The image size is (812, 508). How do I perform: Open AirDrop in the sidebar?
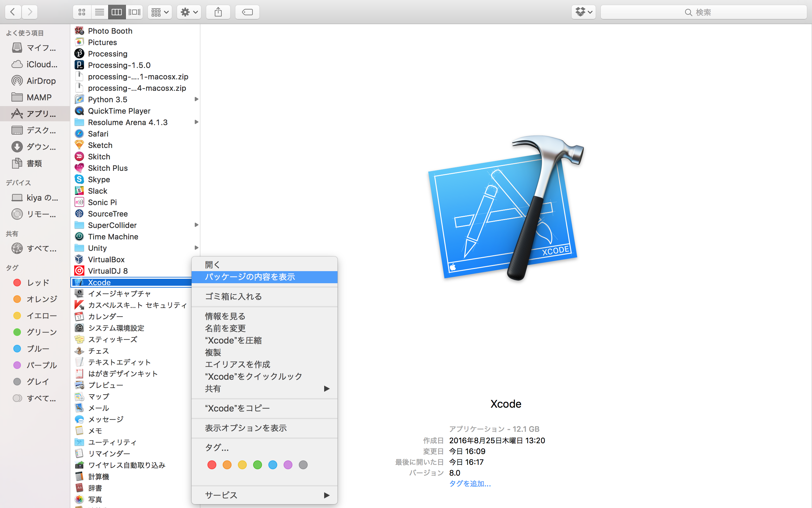(x=35, y=81)
